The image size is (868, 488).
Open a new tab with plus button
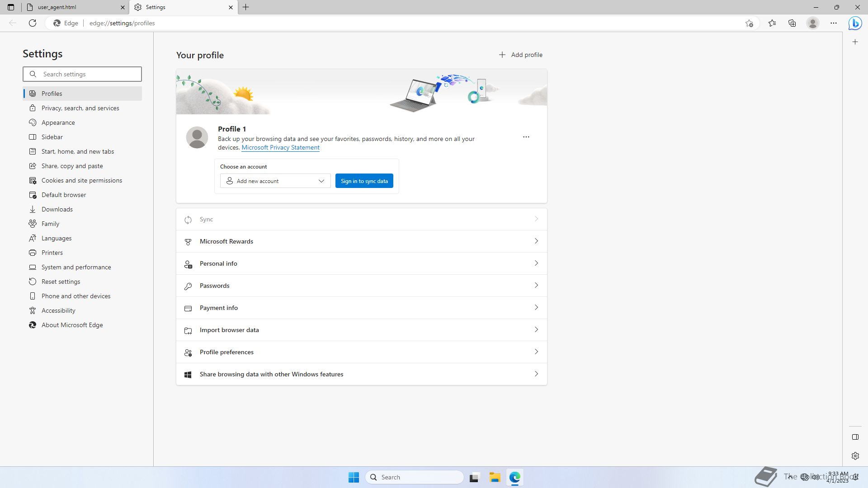pyautogui.click(x=246, y=7)
